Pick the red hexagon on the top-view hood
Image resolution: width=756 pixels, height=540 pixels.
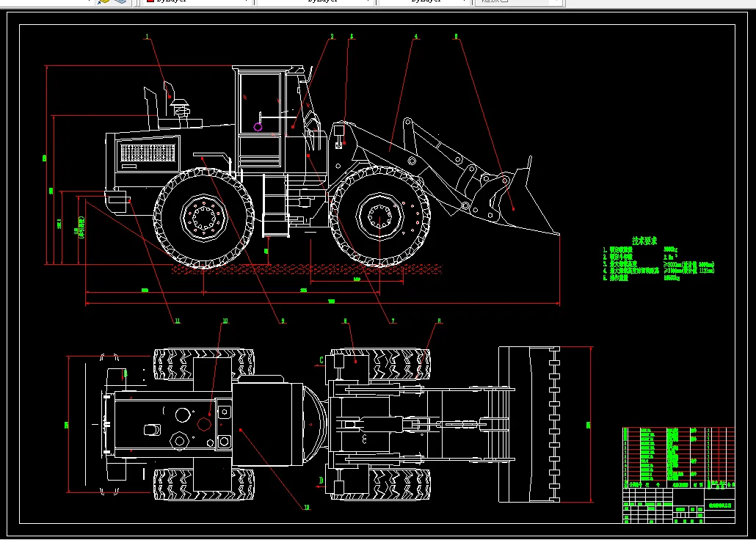click(x=205, y=424)
